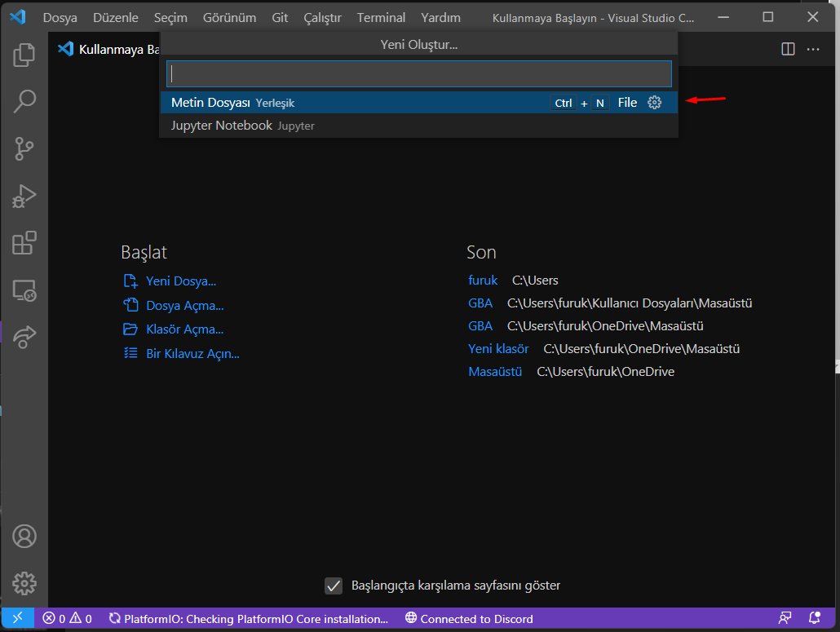Open recent Masaüstü folder
Viewport: 840px width, 632px height.
pos(495,372)
